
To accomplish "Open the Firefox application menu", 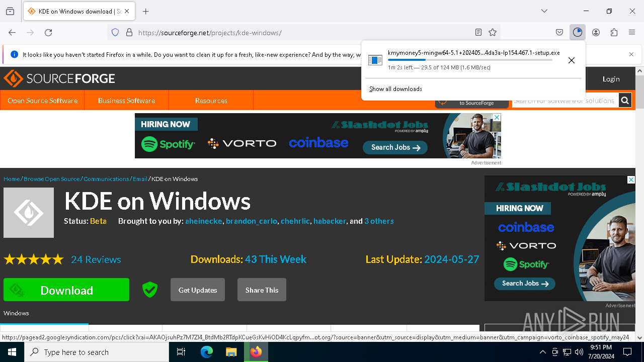I will point(632,32).
